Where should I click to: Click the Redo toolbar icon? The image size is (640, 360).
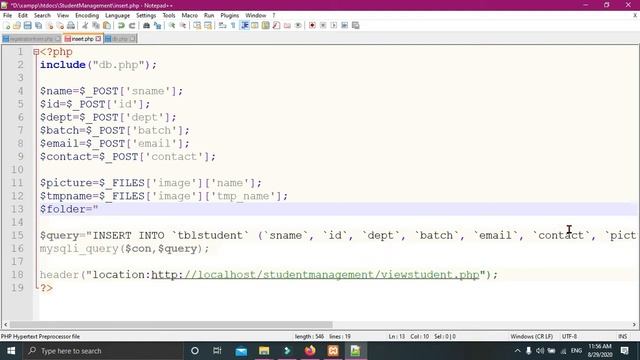132,25
